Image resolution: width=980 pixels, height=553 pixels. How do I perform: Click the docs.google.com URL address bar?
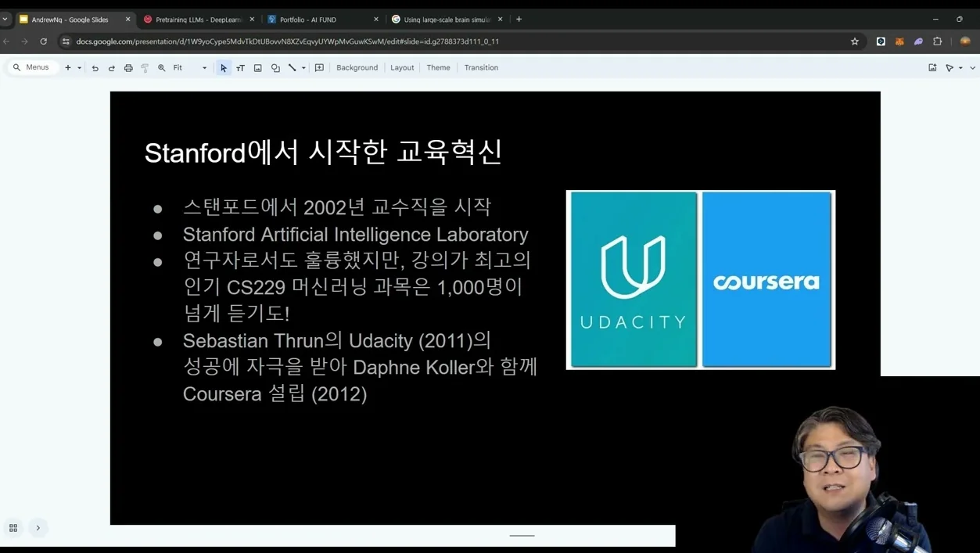pyautogui.click(x=287, y=41)
